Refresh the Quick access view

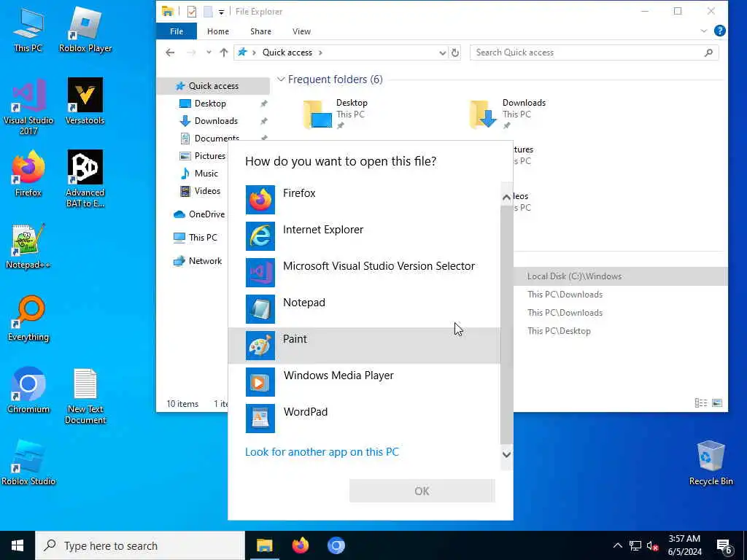pos(455,52)
